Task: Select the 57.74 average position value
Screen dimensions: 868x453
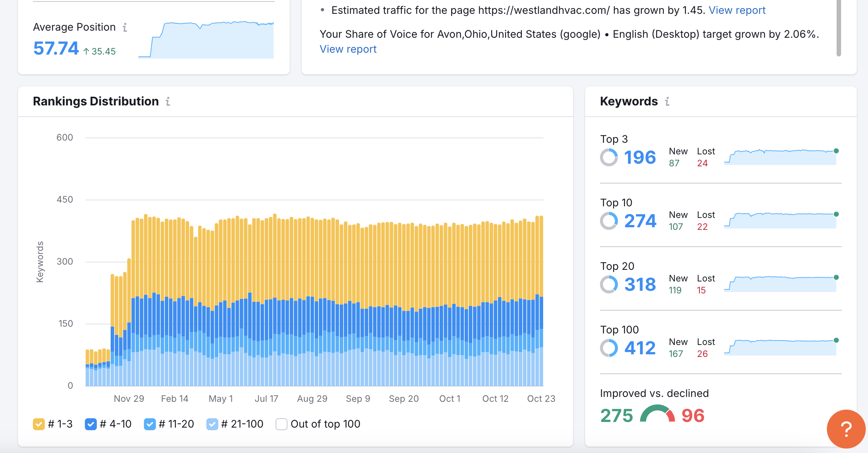Action: click(56, 48)
